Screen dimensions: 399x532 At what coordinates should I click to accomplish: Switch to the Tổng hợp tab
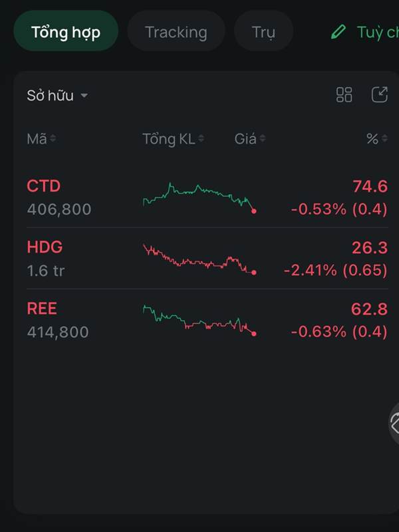(66, 31)
